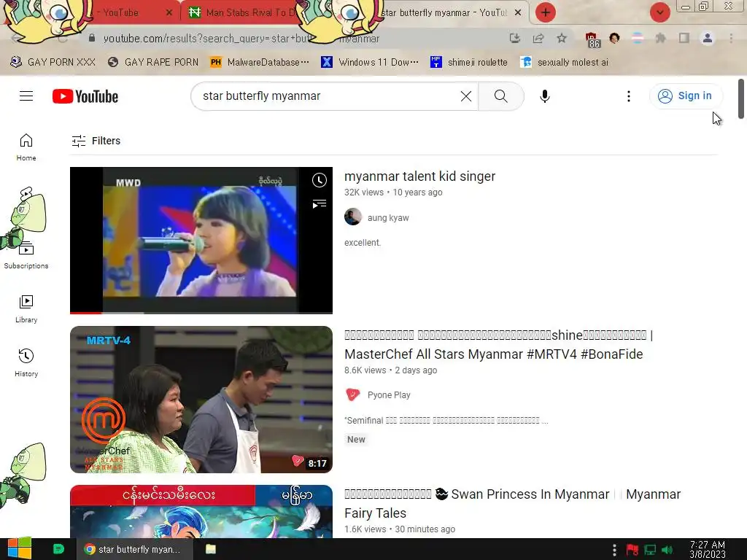Image resolution: width=747 pixels, height=560 pixels.
Task: Open the MasterChef All Stars Myanmar title
Action: click(498, 345)
